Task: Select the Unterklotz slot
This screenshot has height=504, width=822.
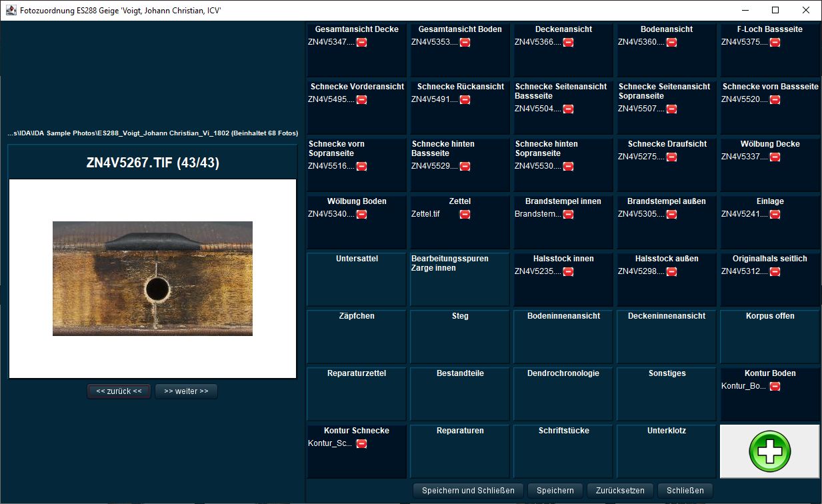Action: click(667, 451)
